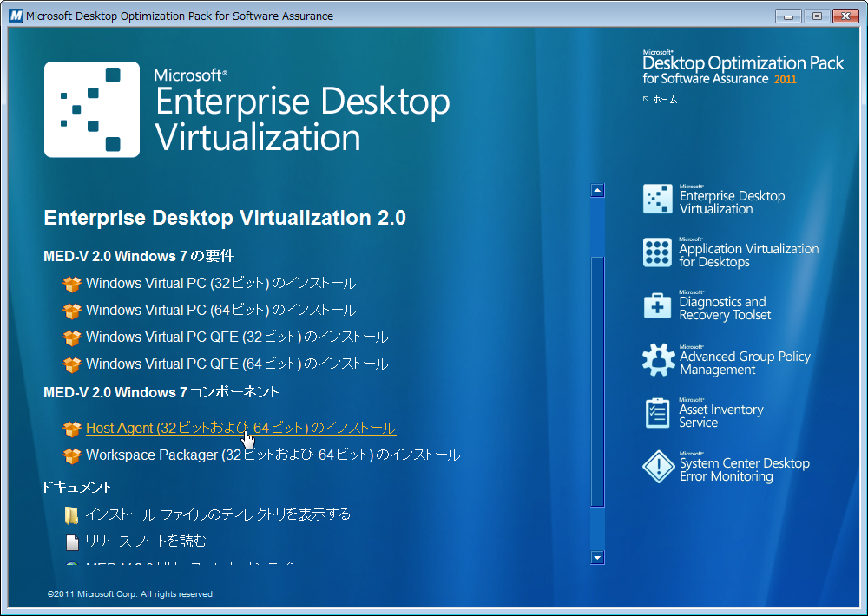The height and width of the screenshot is (616, 868).
Task: Click the Enterprise Desktop Virtualization sidebar icon
Action: tap(658, 200)
